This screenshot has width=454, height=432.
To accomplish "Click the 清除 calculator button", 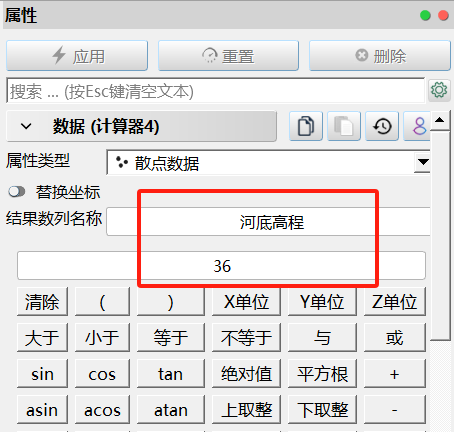I will coord(42,302).
